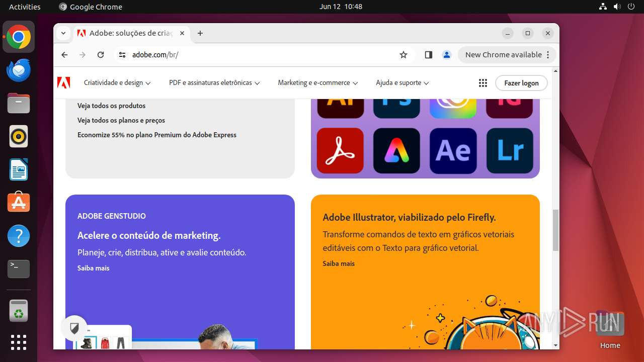Image resolution: width=644 pixels, height=362 pixels.
Task: Click Saiba mais in GenStudio card
Action: (x=94, y=268)
